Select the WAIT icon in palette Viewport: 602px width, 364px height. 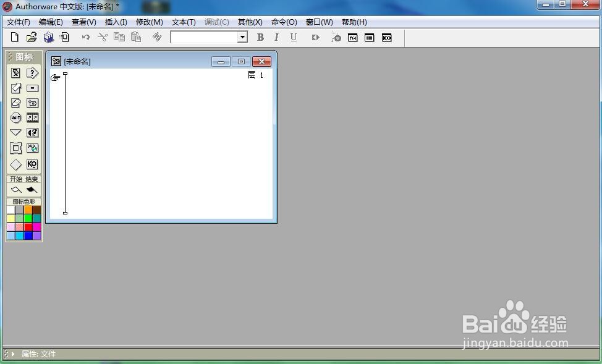[x=15, y=117]
